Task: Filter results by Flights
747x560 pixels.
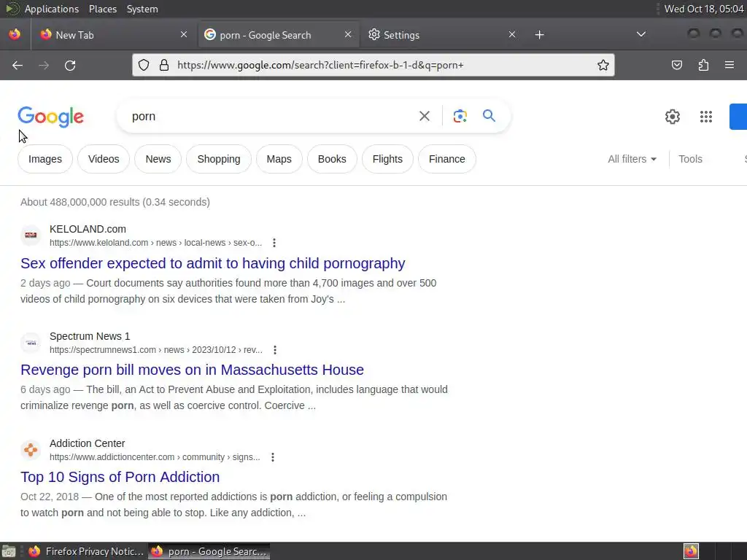Action: 387,159
